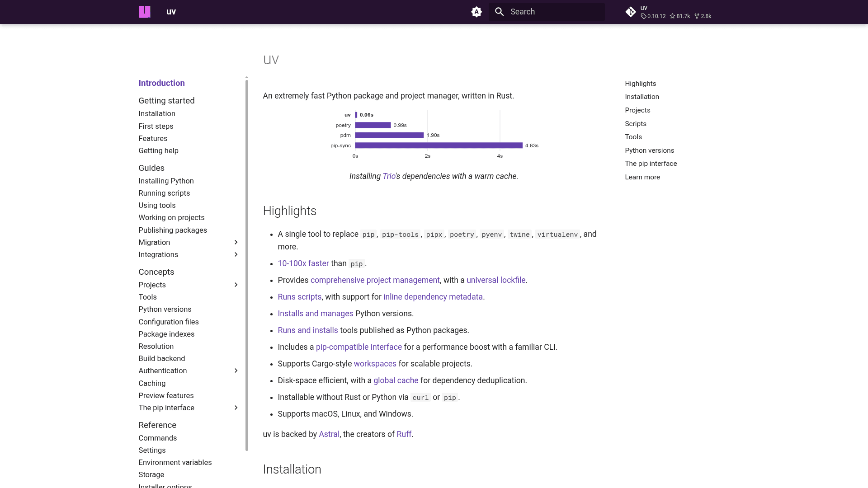
Task: Open the 10-100x faster link
Action: [x=303, y=263]
